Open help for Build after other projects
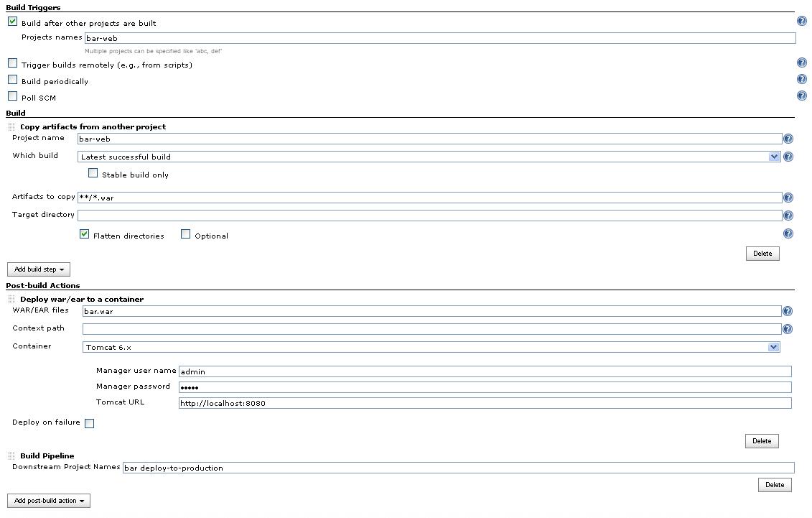The height and width of the screenshot is (518, 812). pos(802,22)
